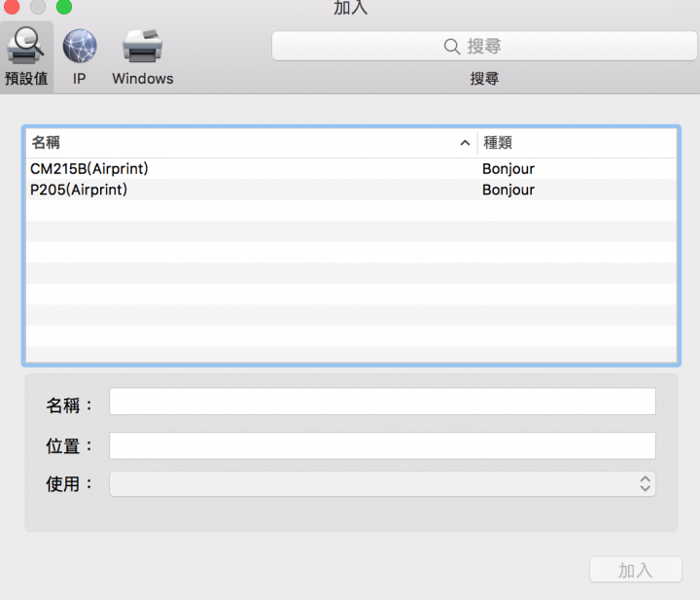
Task: Select the P205(Airprint) printer row
Action: tap(351, 190)
